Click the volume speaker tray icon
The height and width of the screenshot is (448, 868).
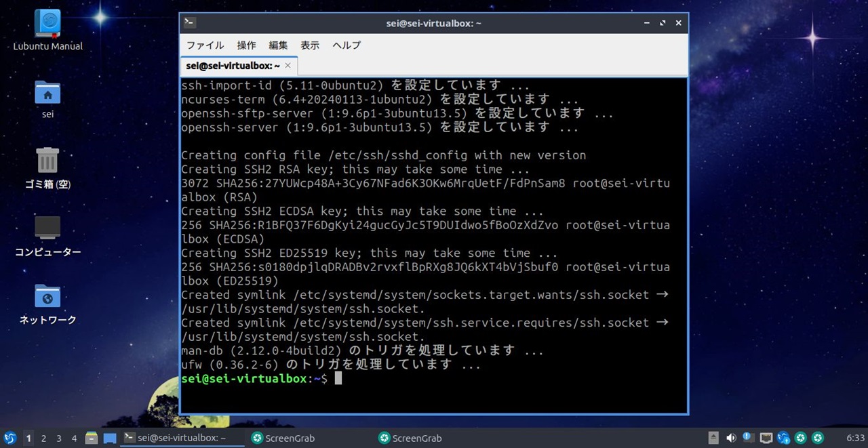pos(731,438)
